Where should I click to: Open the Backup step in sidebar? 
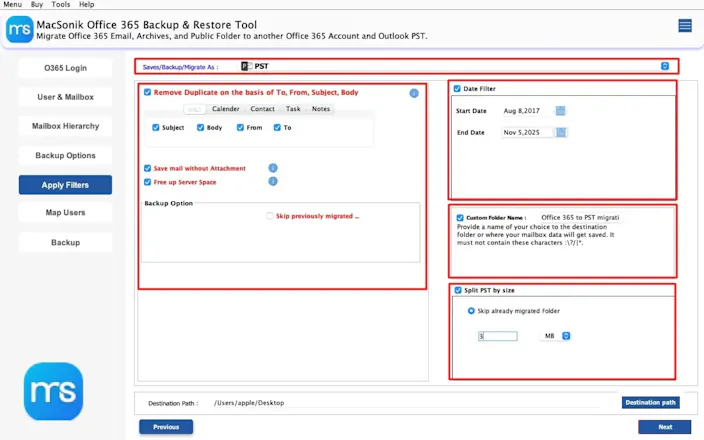pyautogui.click(x=65, y=242)
